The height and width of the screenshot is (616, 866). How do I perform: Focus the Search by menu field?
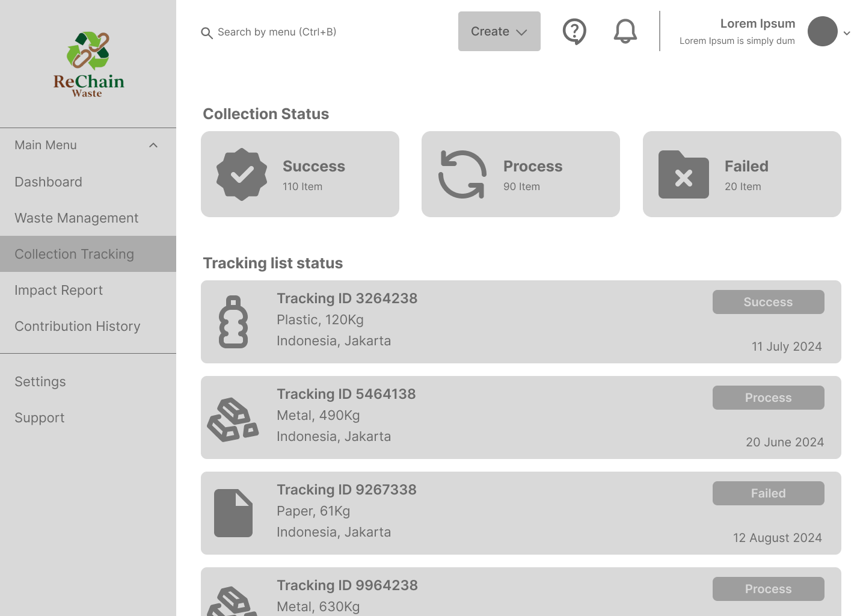[277, 32]
